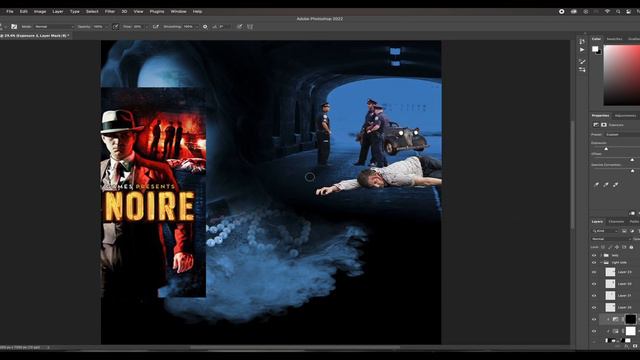The image size is (640, 360).
Task: Select the white point eyedropper
Action: coord(616,184)
